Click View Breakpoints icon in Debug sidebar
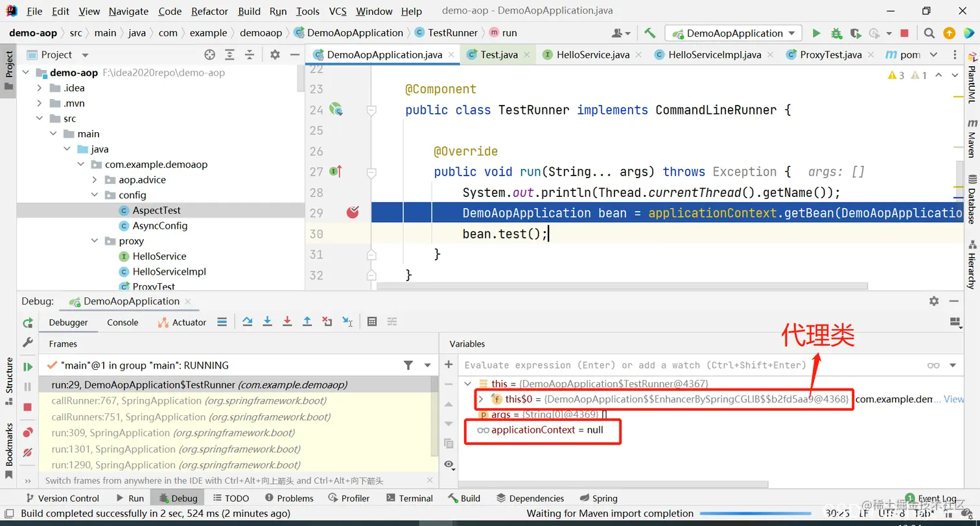 pos(27,432)
